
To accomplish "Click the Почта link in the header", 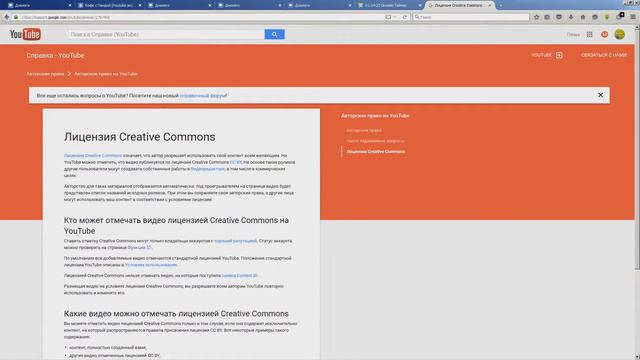I will [573, 35].
